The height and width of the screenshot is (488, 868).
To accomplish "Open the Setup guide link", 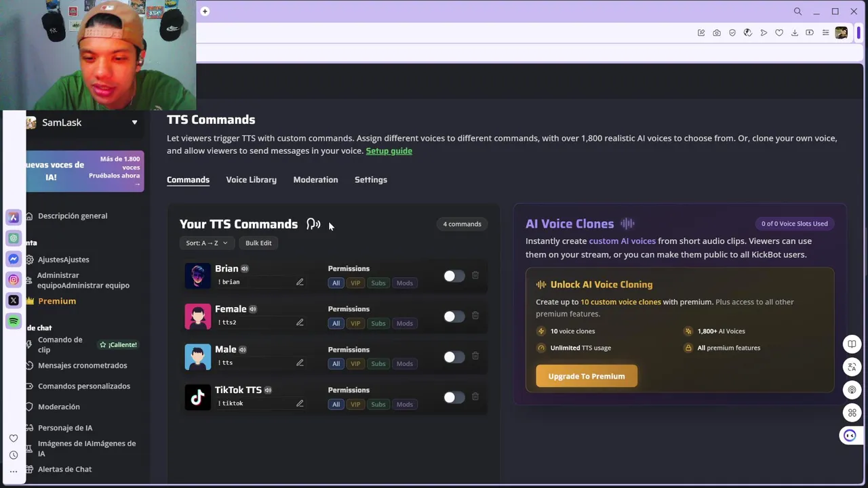I will (389, 150).
